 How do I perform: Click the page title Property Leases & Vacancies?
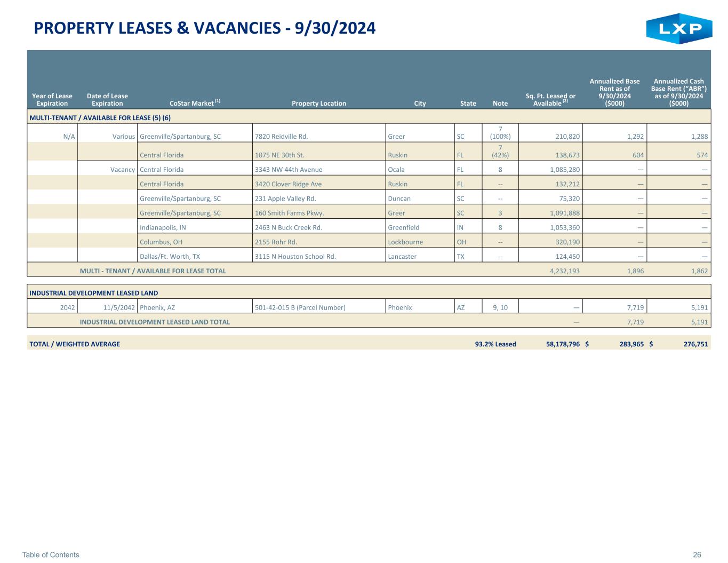205,28
